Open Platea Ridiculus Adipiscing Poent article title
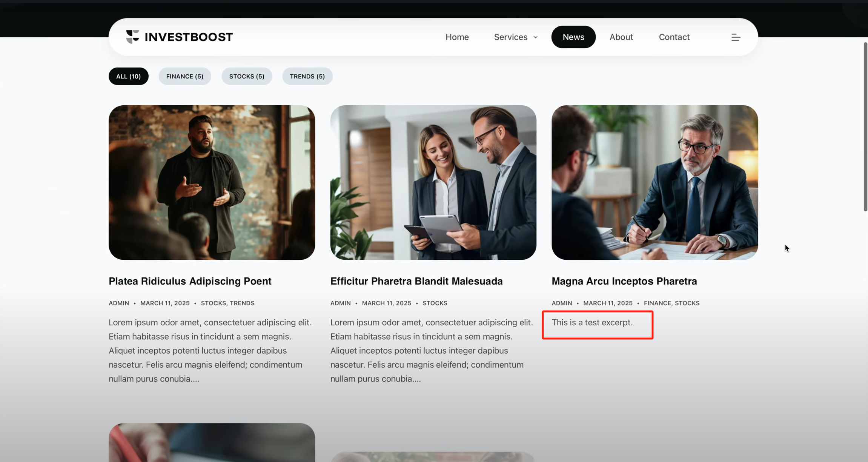This screenshot has width=868, height=462. click(x=190, y=281)
